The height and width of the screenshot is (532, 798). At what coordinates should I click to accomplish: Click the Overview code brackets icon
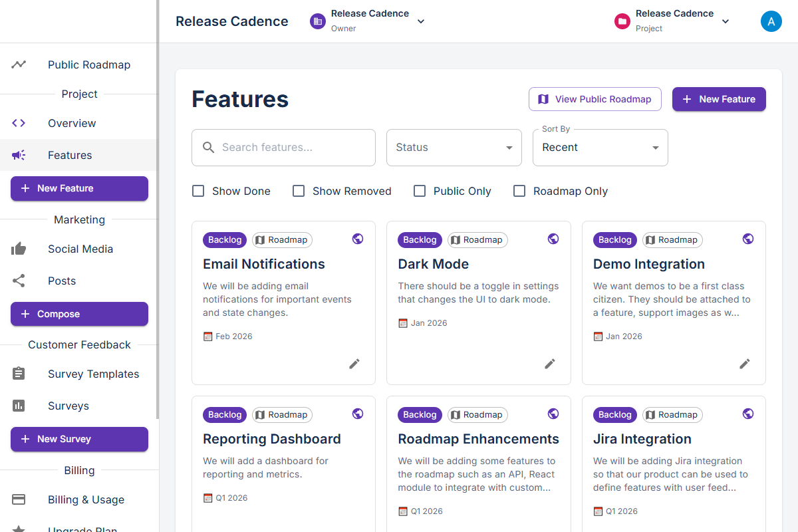coord(18,123)
